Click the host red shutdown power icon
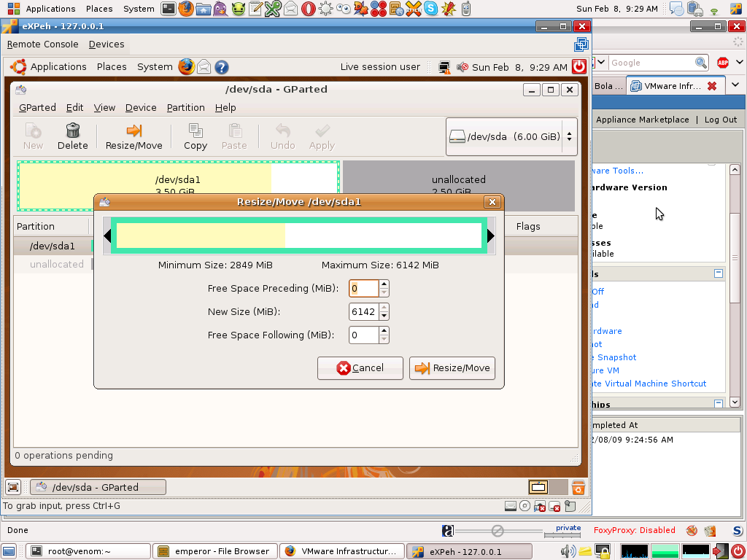 (x=738, y=551)
